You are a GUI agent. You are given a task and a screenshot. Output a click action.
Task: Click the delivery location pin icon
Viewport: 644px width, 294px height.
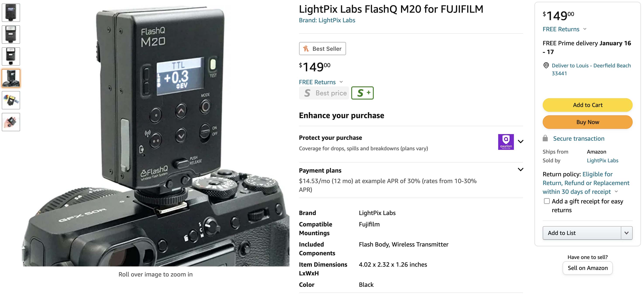click(x=546, y=65)
